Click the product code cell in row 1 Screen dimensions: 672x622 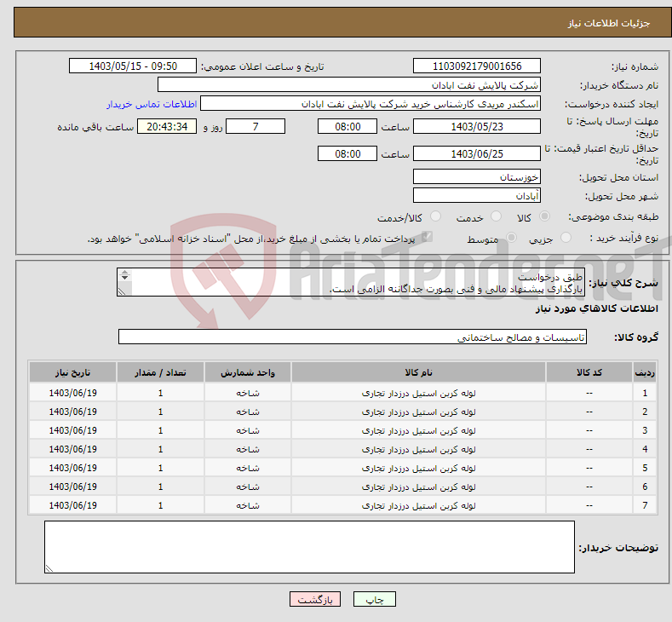point(589,393)
